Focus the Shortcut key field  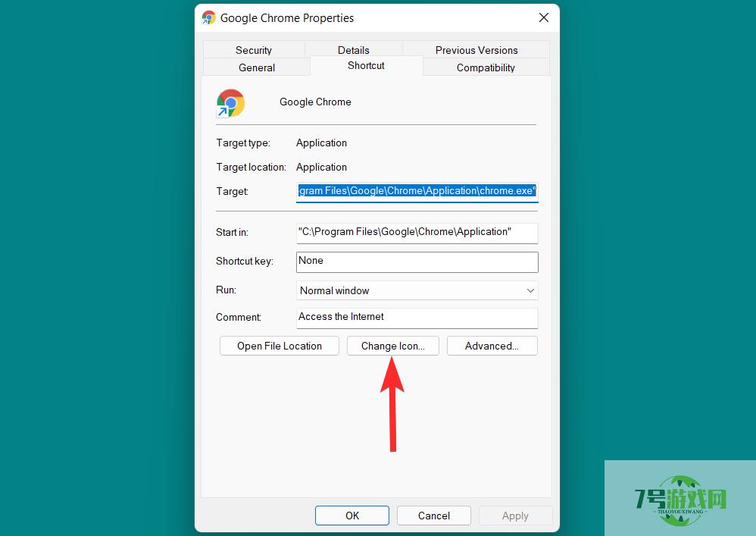point(417,262)
